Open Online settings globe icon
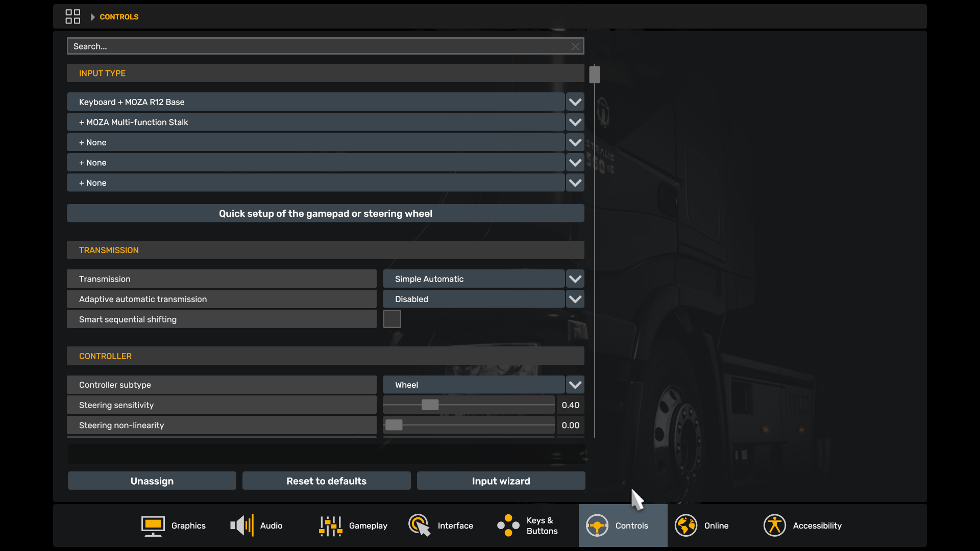980x551 pixels. pyautogui.click(x=685, y=525)
